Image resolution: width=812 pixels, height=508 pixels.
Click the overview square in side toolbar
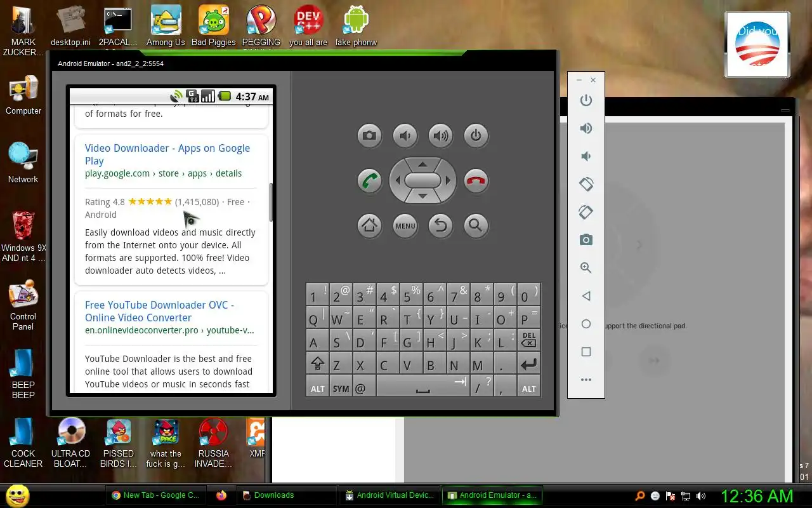coord(586,352)
